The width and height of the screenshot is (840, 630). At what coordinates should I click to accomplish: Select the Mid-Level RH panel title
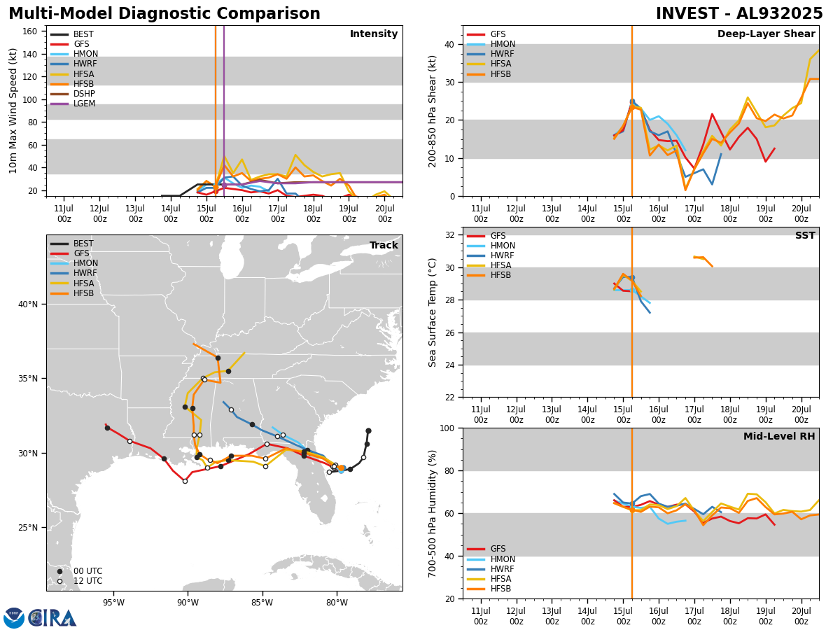[778, 437]
